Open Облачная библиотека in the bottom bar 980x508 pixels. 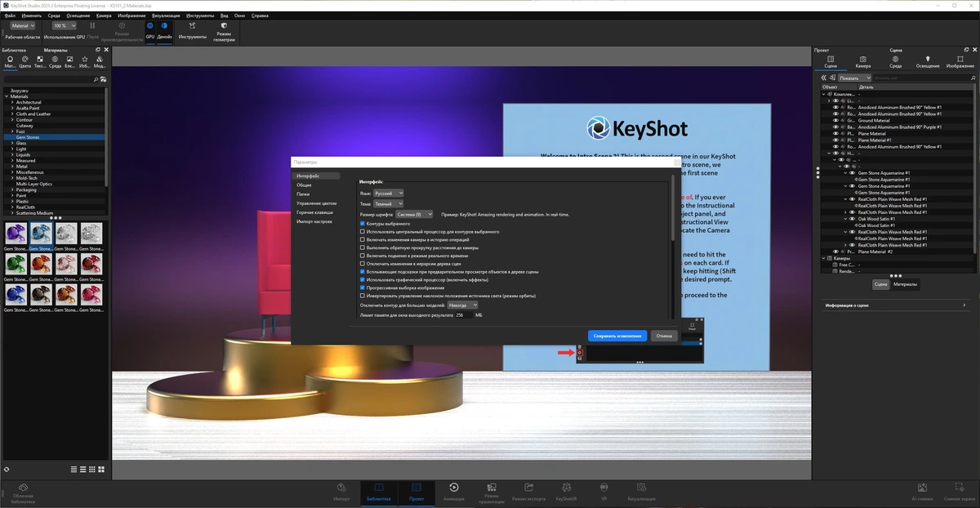point(23,492)
